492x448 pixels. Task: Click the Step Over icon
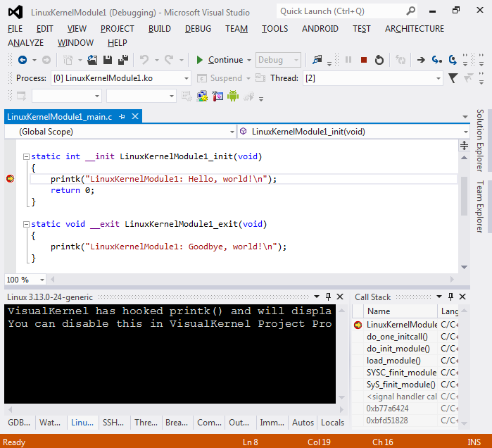click(453, 60)
